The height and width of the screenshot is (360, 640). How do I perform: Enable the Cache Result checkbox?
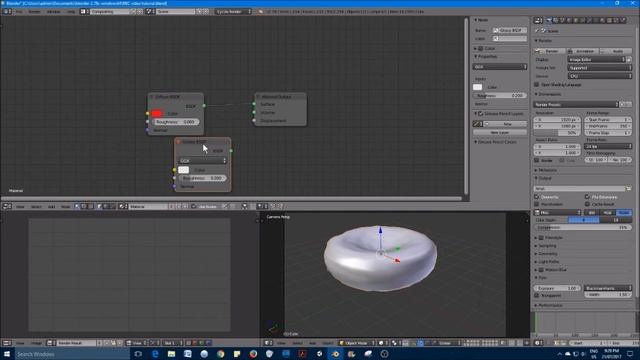click(587, 204)
